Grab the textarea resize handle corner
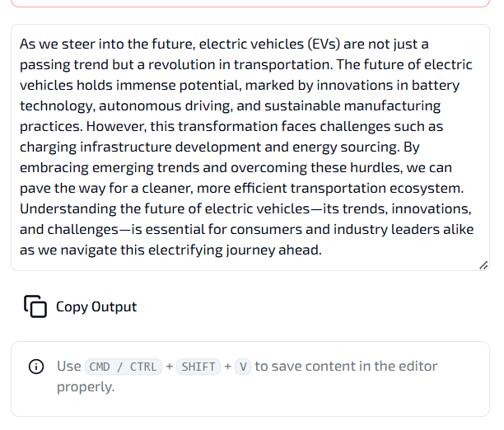This screenshot has height=430, width=504. [x=483, y=265]
